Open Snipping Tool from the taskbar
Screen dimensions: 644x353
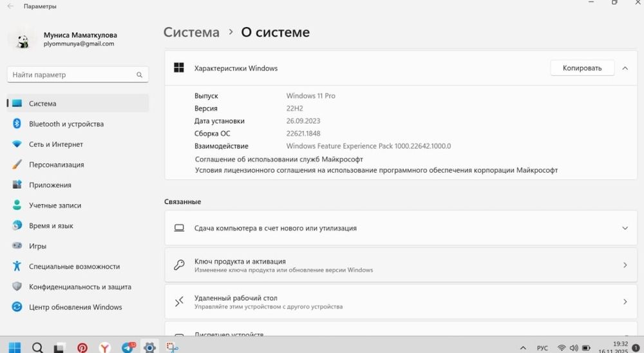tap(172, 348)
